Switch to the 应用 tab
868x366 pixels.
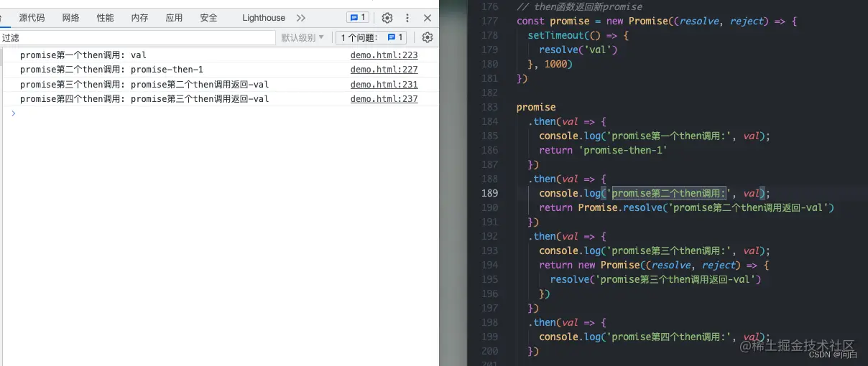click(x=175, y=18)
